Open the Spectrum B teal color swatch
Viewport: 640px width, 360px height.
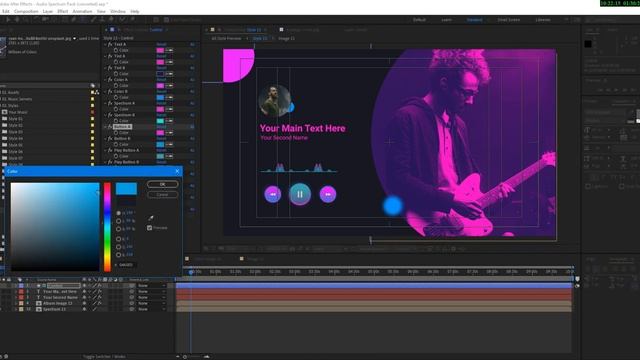point(160,121)
